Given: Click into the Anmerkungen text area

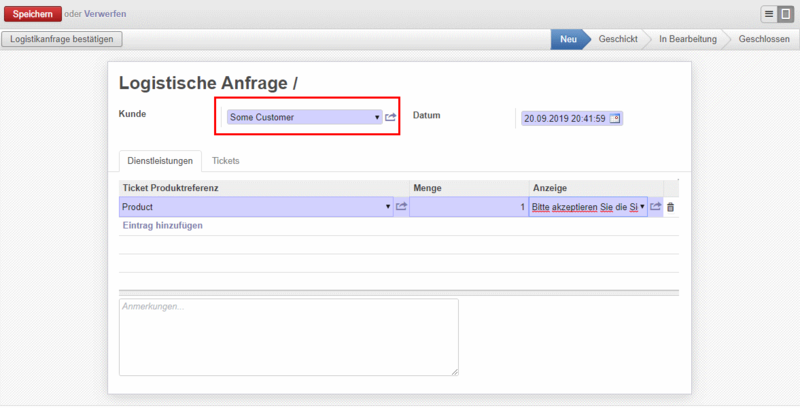Looking at the screenshot, I should point(288,337).
